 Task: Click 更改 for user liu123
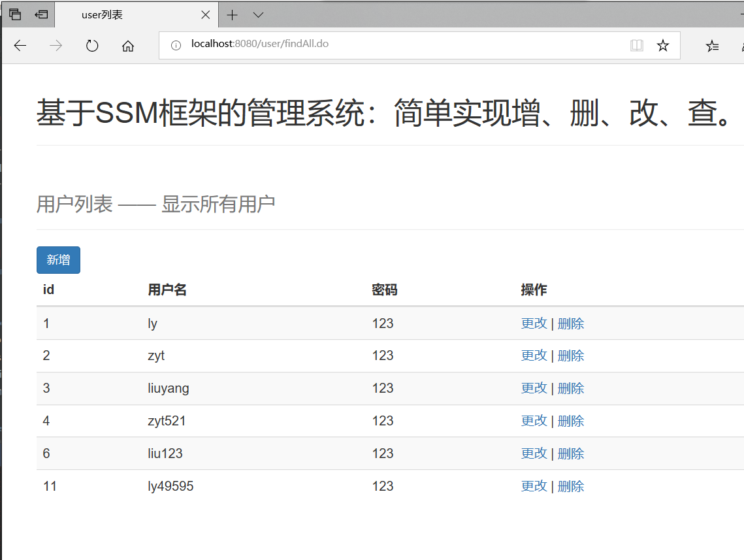tap(534, 453)
